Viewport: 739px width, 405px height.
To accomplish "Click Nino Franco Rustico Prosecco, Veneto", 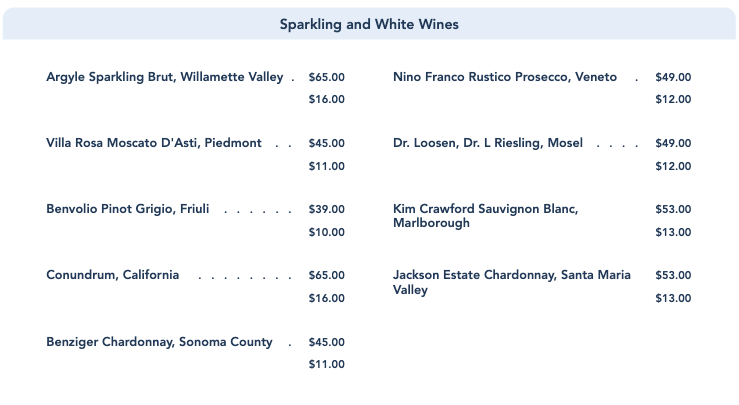I will pyautogui.click(x=505, y=77).
